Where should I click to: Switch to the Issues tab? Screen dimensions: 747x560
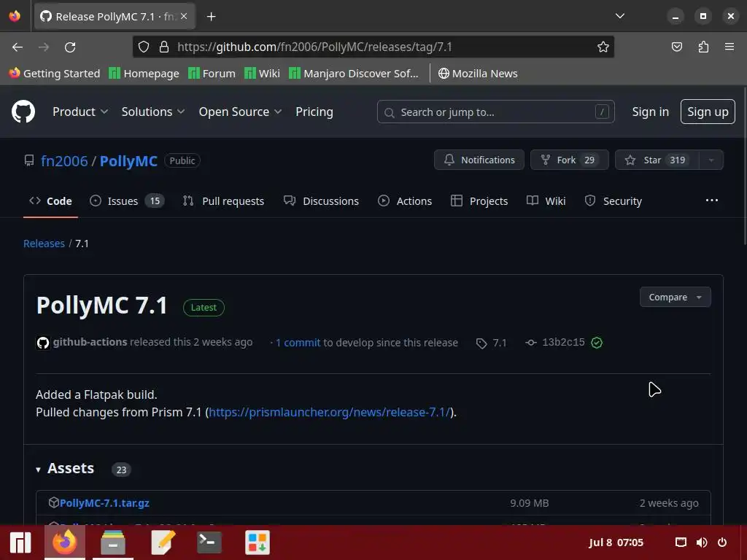pyautogui.click(x=127, y=201)
